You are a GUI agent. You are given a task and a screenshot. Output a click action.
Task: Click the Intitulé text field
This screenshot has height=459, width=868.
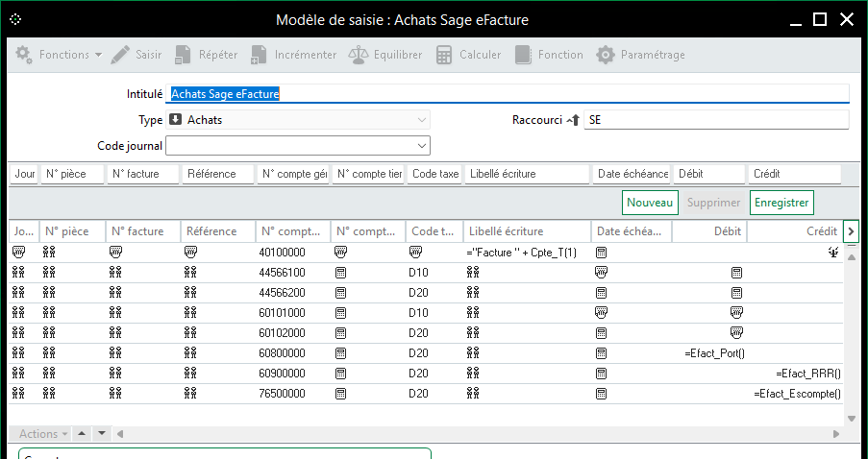(508, 94)
